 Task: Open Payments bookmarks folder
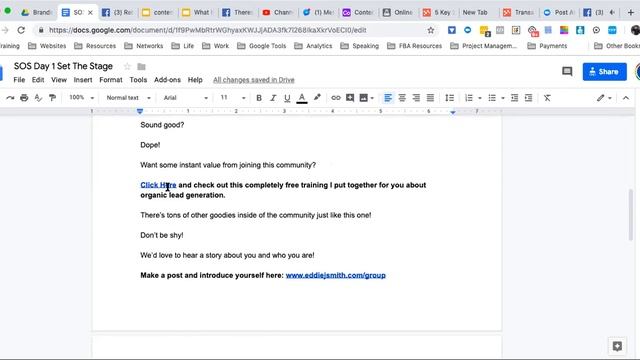pyautogui.click(x=547, y=46)
